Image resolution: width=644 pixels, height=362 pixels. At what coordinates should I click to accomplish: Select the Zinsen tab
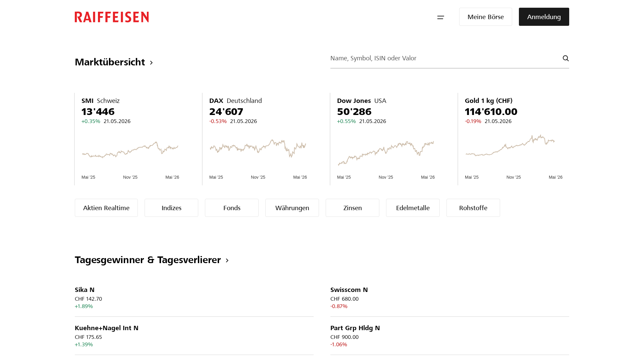[353, 208]
